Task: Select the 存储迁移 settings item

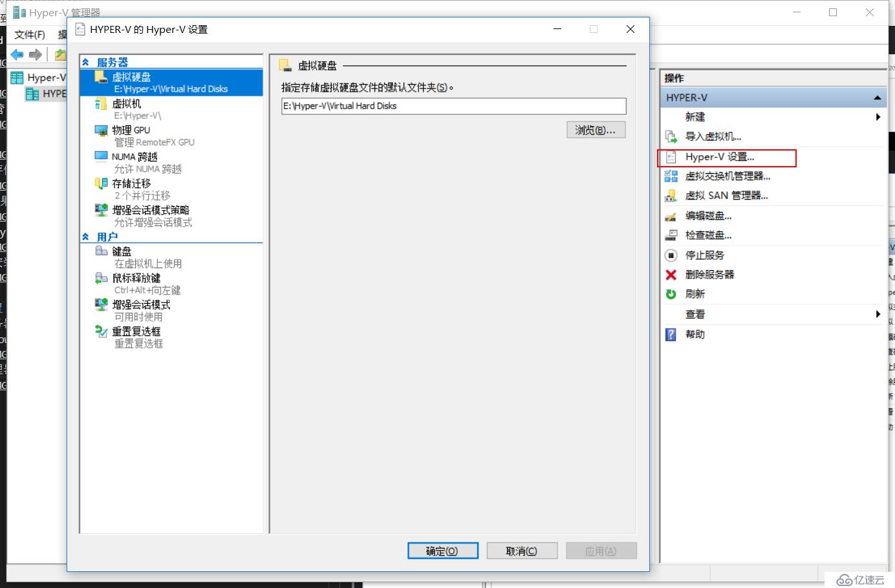Action: point(171,189)
